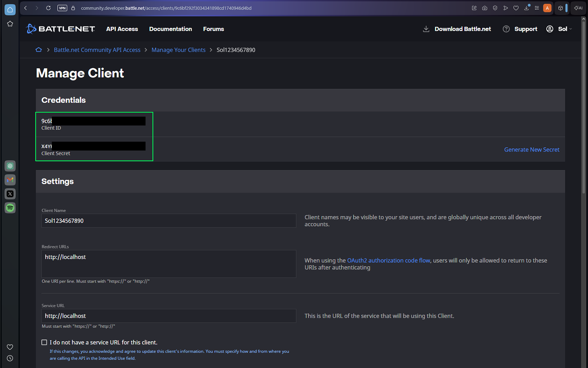Open ChatGPT in the sidebar
The image size is (588, 368).
tap(10, 166)
